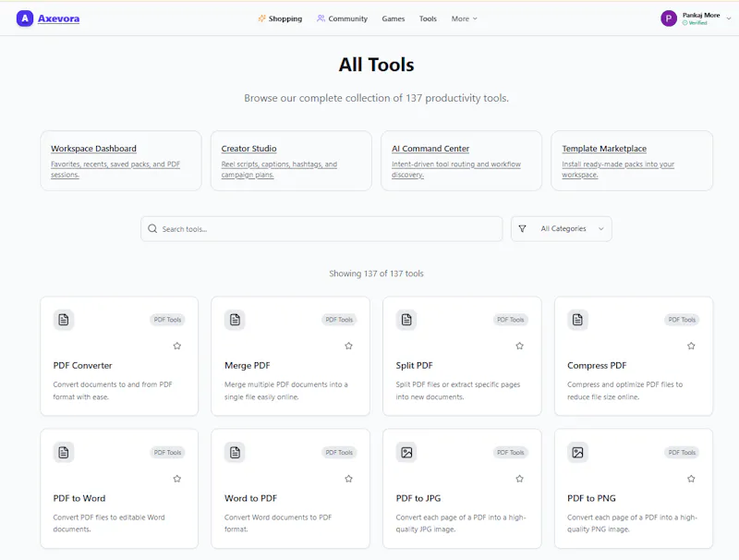Open the Word to PDF document icon

(235, 453)
